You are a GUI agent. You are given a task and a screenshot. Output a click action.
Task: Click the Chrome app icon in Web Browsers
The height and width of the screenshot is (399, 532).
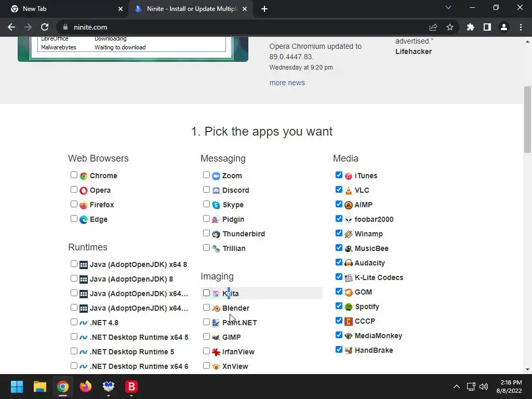tap(84, 176)
